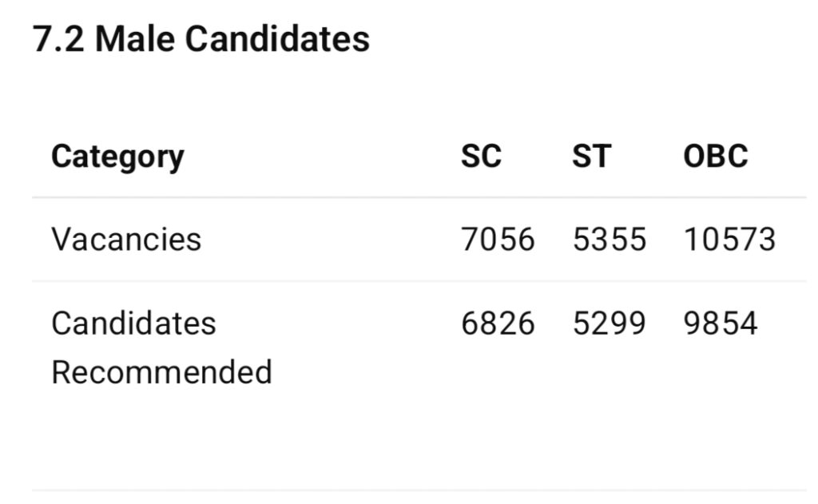Screen dimensions: 818x504
Task: Click the word "Recommended" in row label
Action: [161, 372]
